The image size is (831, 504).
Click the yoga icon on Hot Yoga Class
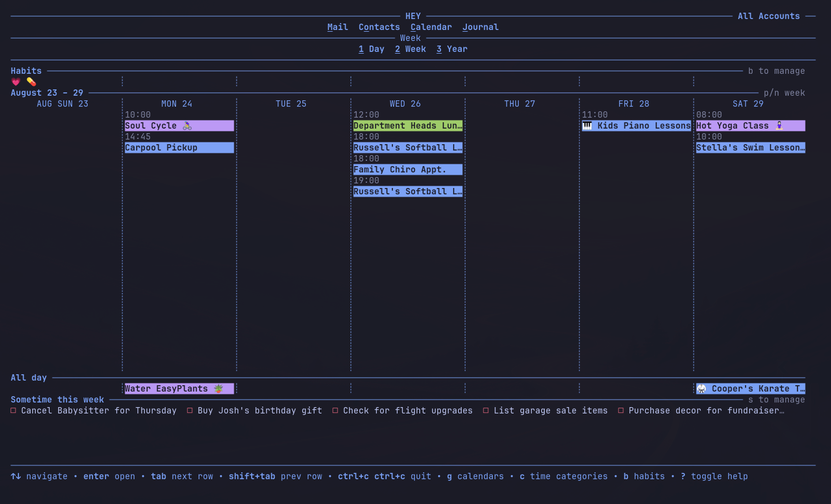(x=779, y=126)
